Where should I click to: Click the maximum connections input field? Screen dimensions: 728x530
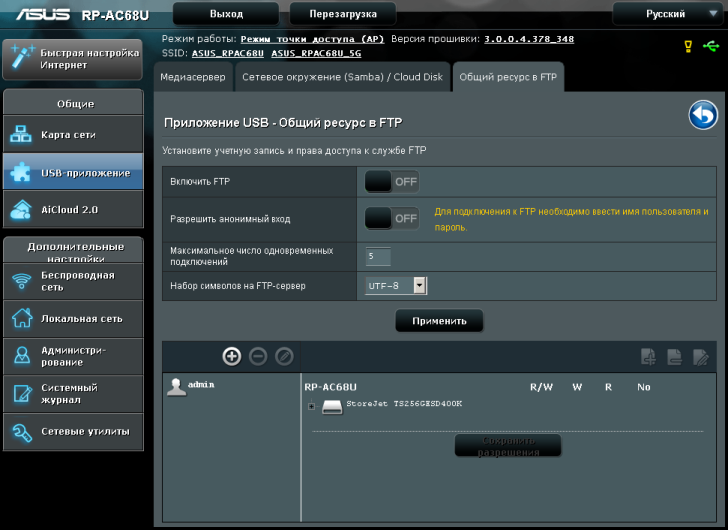378,256
